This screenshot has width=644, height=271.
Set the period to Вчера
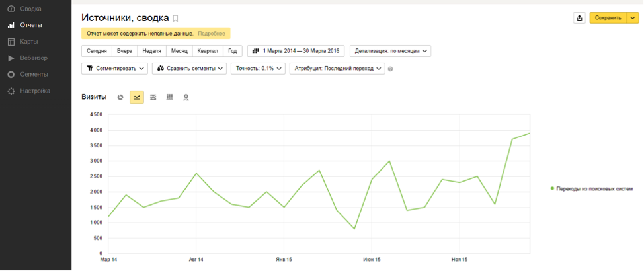[124, 51]
